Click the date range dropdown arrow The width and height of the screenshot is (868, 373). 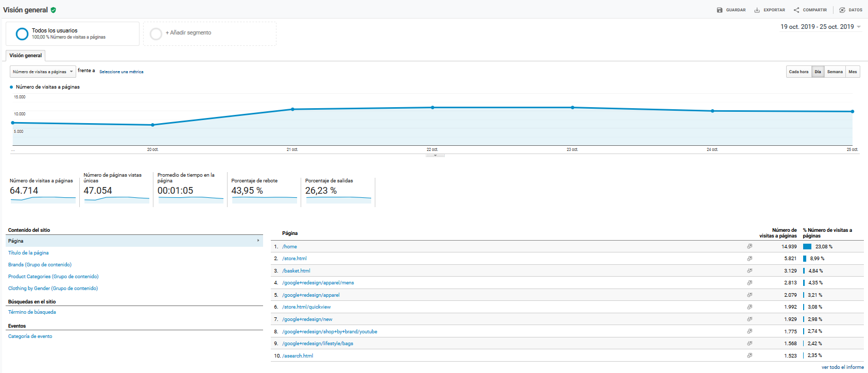pyautogui.click(x=859, y=27)
